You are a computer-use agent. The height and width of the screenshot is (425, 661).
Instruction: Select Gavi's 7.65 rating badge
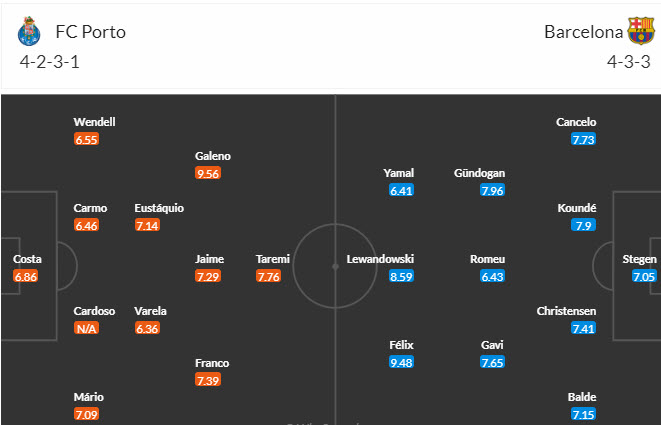point(492,362)
